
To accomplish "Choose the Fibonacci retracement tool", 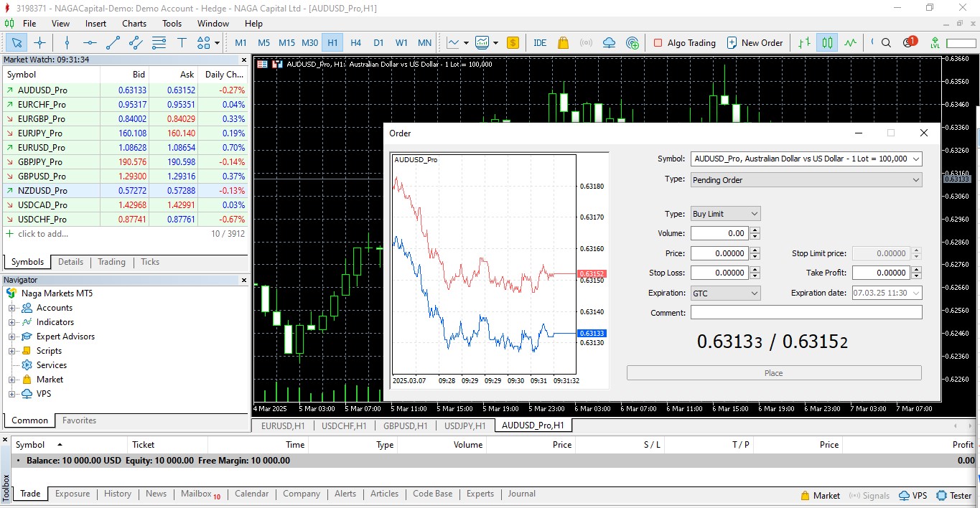I will pos(159,43).
